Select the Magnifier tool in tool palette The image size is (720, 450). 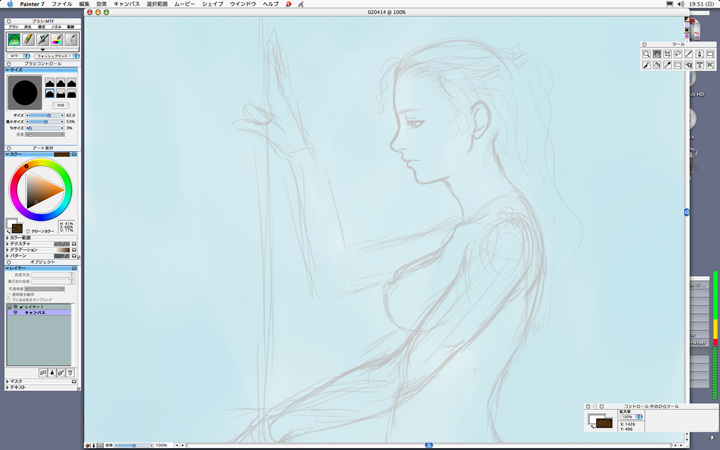pos(647,54)
